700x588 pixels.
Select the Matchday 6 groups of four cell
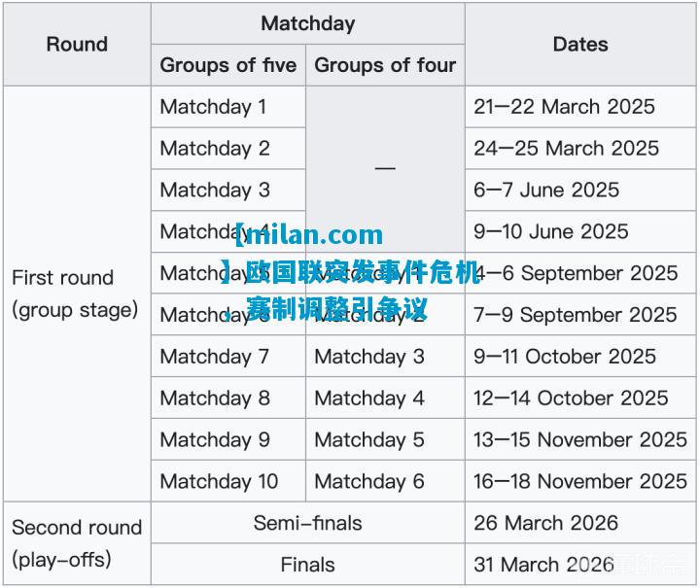pyautogui.click(x=385, y=481)
